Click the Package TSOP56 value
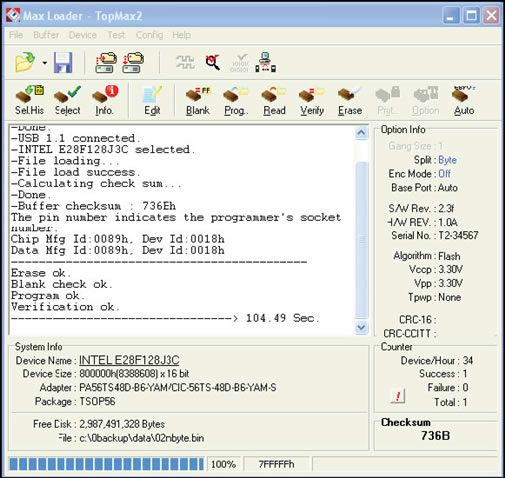The height and width of the screenshot is (478, 505). pyautogui.click(x=97, y=401)
